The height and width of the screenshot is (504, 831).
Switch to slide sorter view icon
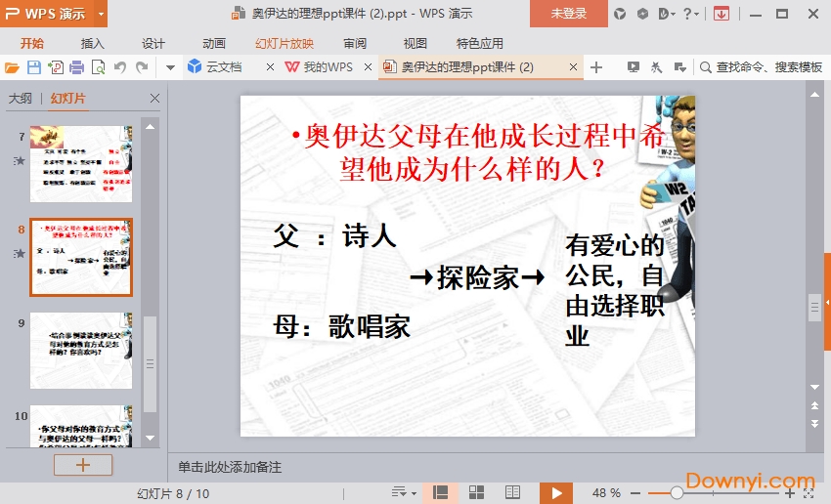pos(477,492)
